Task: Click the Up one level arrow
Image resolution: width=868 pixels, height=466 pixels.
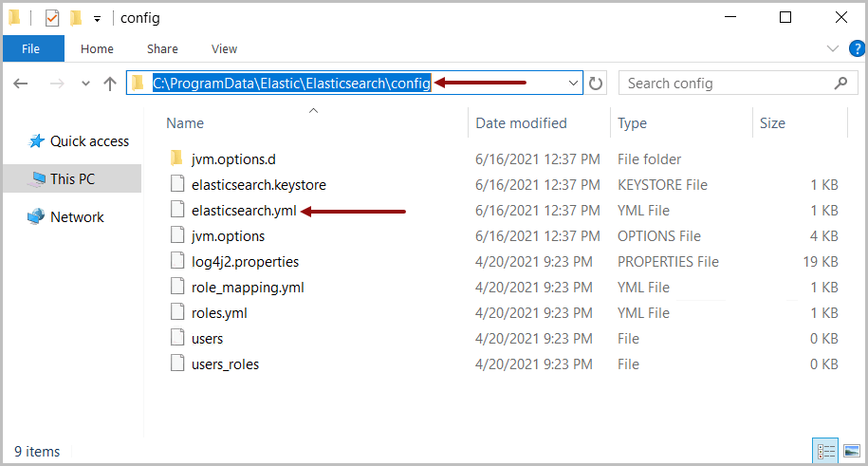Action: pos(110,84)
